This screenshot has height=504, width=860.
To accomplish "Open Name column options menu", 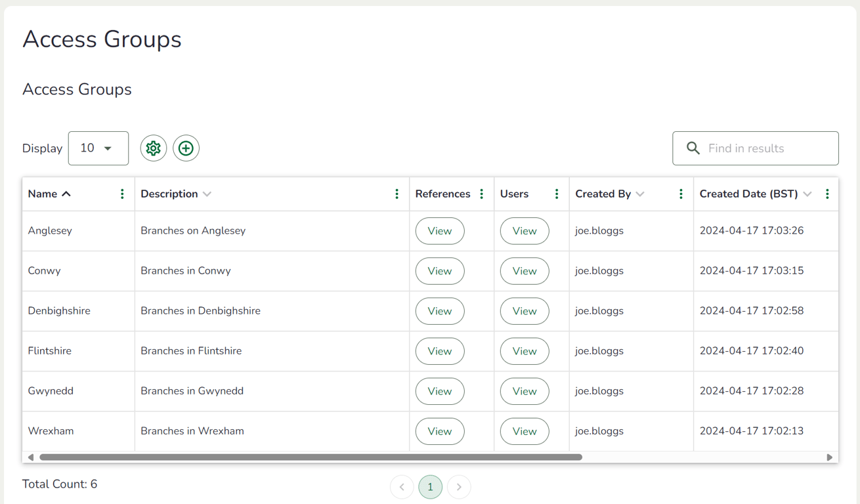I will coord(122,194).
